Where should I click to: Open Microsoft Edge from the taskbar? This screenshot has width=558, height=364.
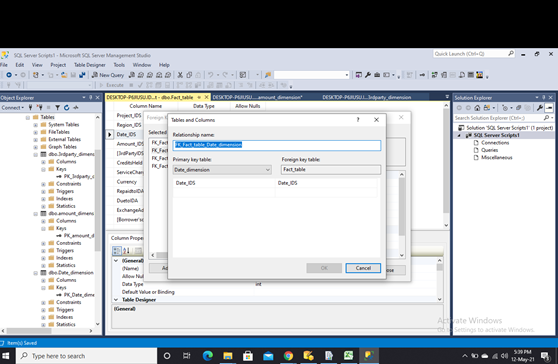click(207, 355)
